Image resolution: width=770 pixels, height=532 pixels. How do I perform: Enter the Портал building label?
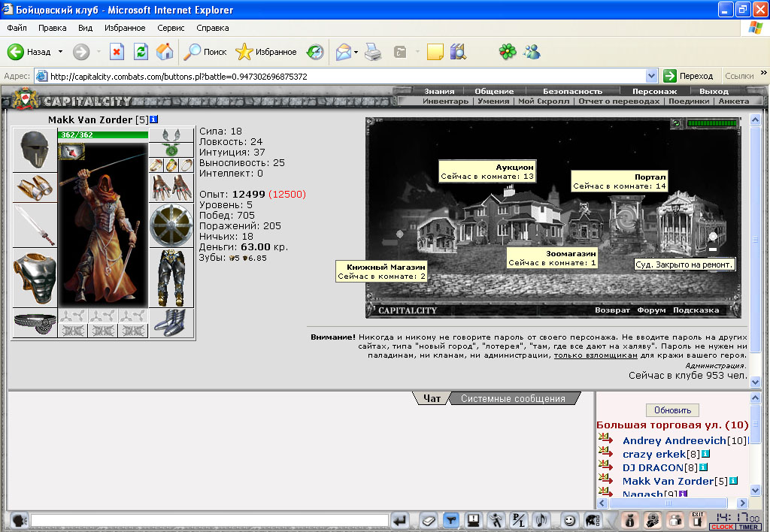tap(619, 181)
